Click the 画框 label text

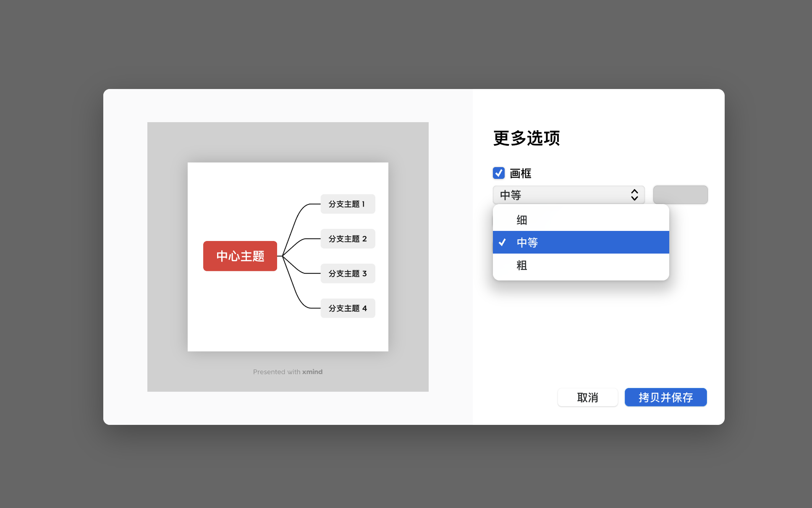point(521,173)
